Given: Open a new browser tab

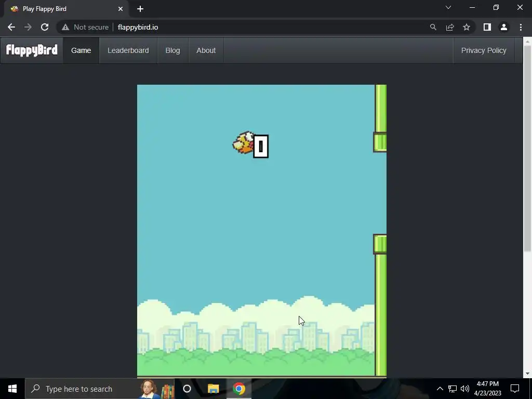Looking at the screenshot, I should tap(140, 9).
